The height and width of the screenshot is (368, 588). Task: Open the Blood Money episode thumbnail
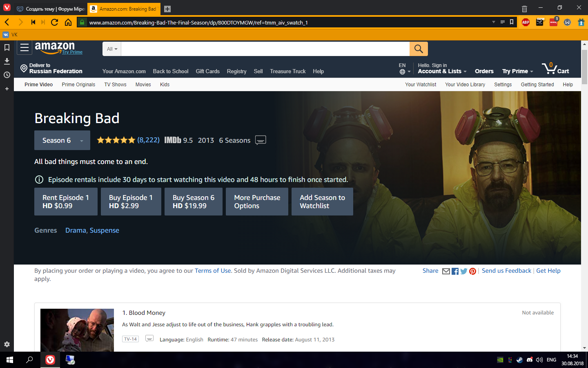click(x=77, y=330)
